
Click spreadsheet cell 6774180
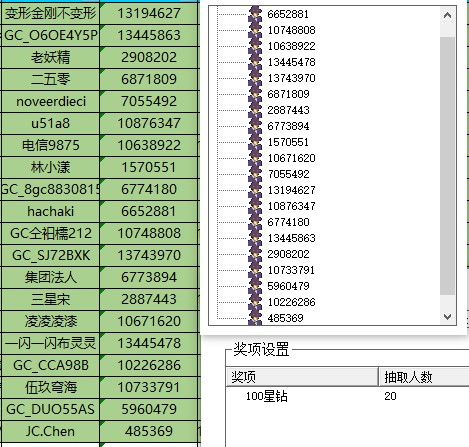tap(149, 189)
